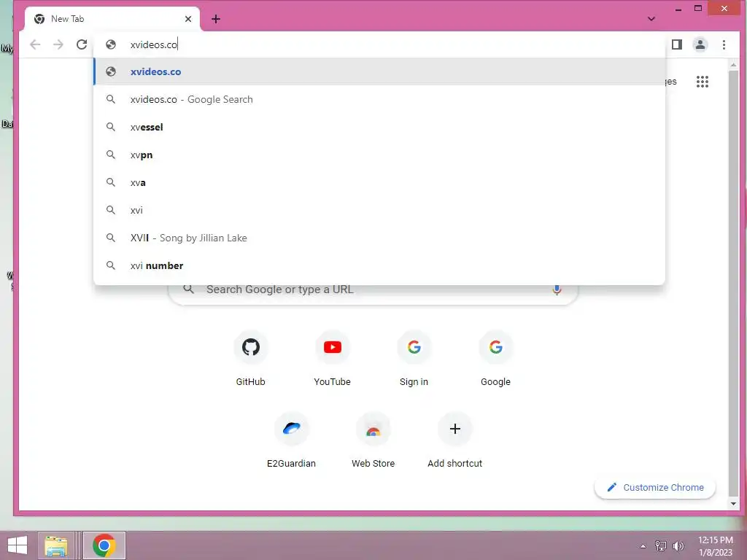
Task: Open the E2Guardian shortcut
Action: [x=292, y=440]
